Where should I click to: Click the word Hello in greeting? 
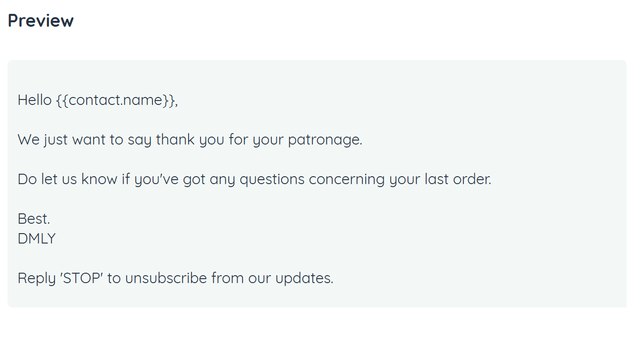coord(35,100)
